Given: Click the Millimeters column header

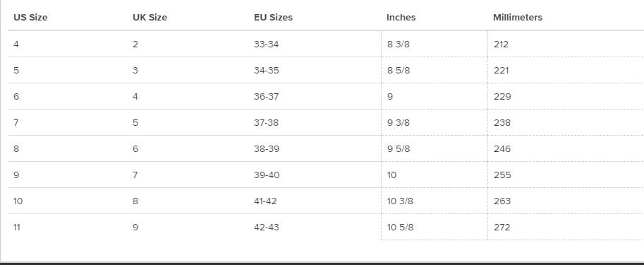Looking at the screenshot, I should click(518, 18).
